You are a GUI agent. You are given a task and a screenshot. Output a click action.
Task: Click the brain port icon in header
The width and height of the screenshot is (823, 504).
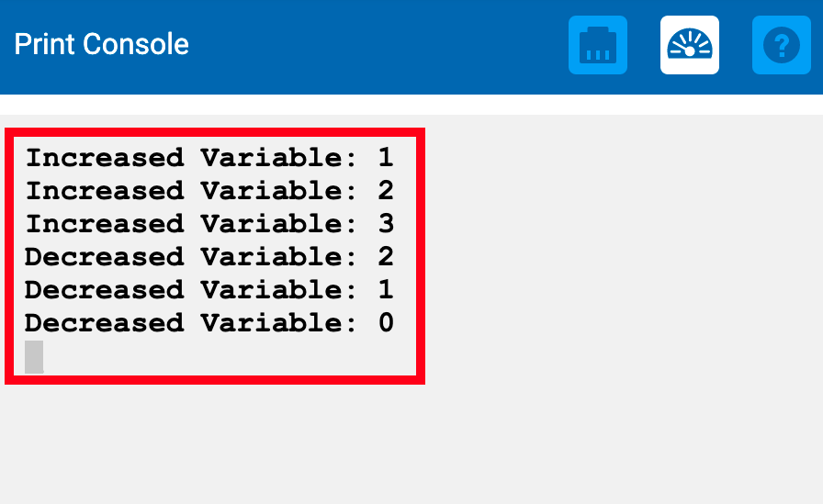pyautogui.click(x=598, y=45)
